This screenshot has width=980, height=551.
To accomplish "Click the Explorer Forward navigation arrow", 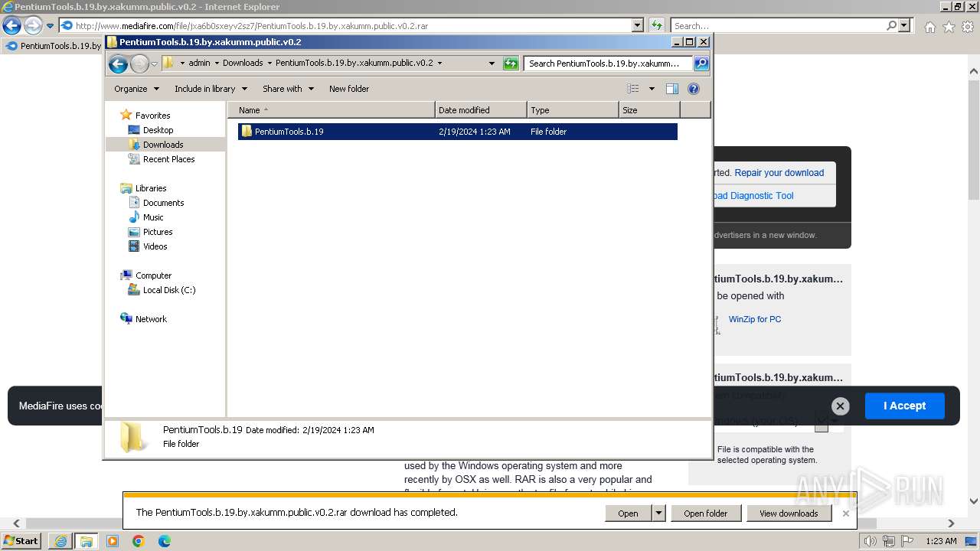I will [139, 64].
